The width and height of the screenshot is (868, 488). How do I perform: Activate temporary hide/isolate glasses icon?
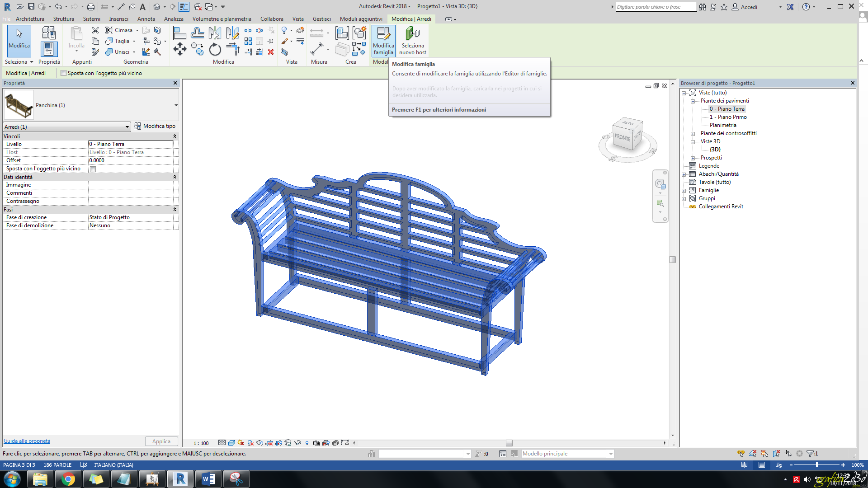297,443
